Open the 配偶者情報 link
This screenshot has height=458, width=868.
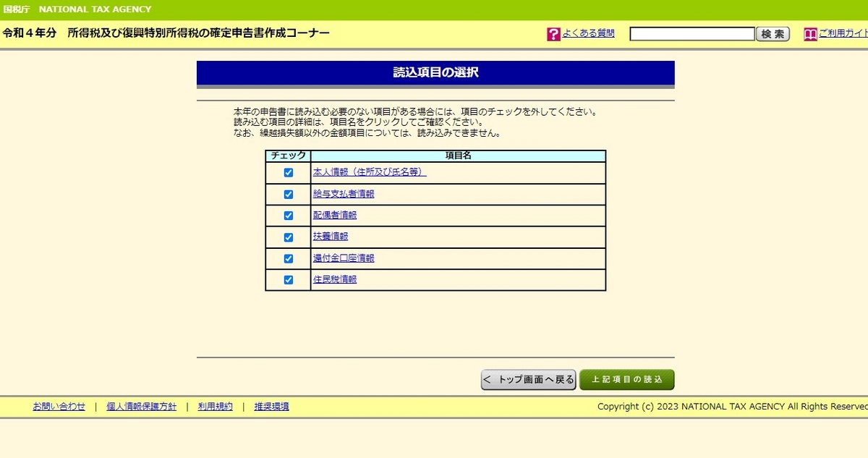[335, 215]
